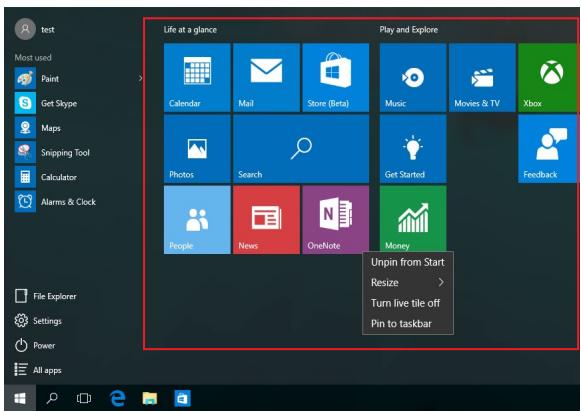The image size is (581, 412).
Task: Click the taskbar search magnifier icon
Action: point(52,398)
